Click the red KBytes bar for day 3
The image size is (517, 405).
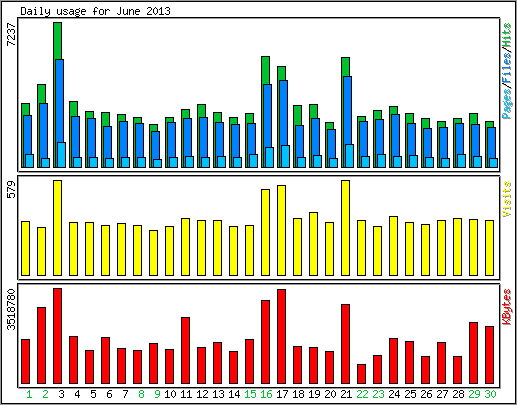57,336
